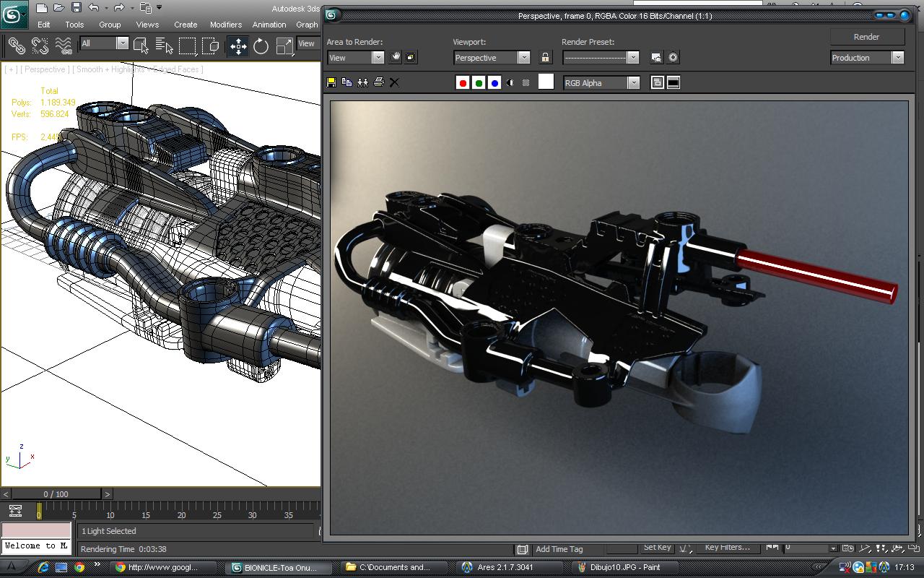Screen dimensions: 924x578
Task: Toggle Window/Crossing selection mode
Action: [211, 46]
